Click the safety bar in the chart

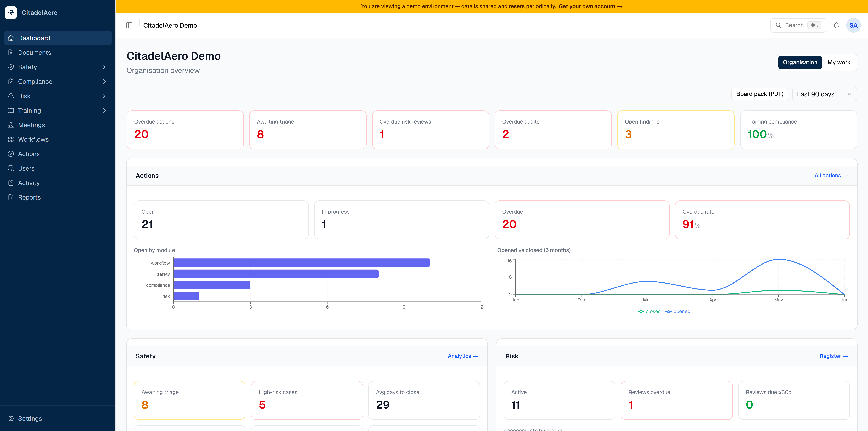276,274
